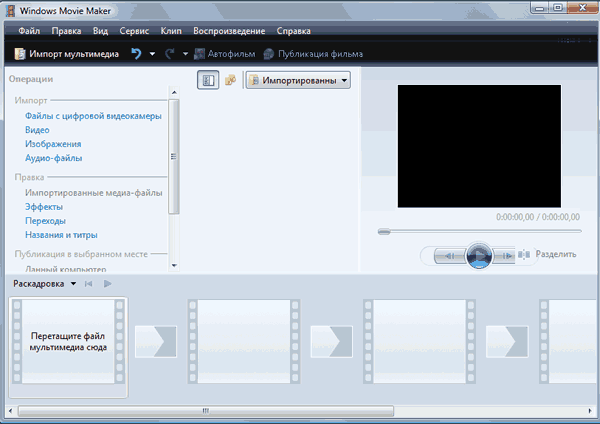Open the Вид menu
This screenshot has width=600, height=424.
100,31
